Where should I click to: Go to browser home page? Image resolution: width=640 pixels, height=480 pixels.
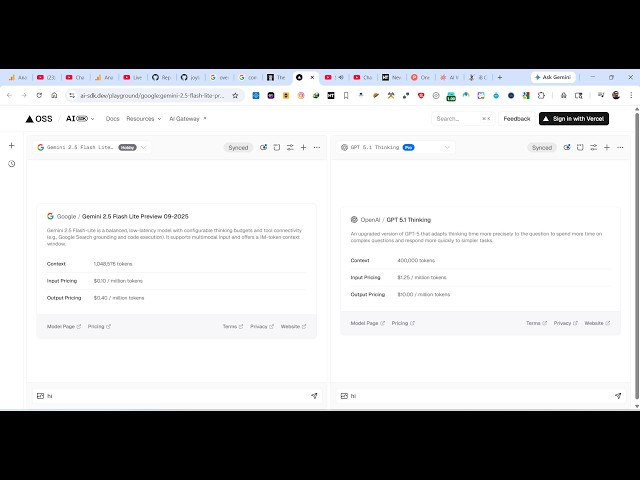coord(54,96)
